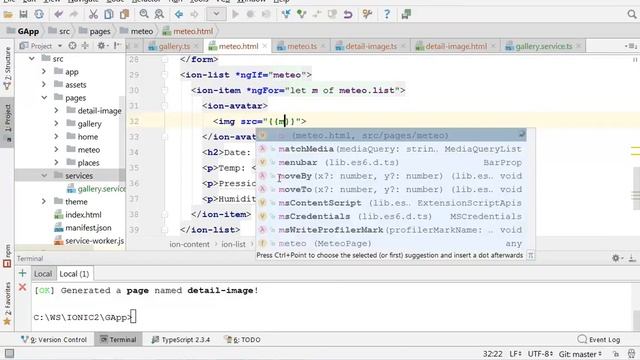This screenshot has height=360, width=640.
Task: Click the Redo toolbar icon
Action: [73, 15]
